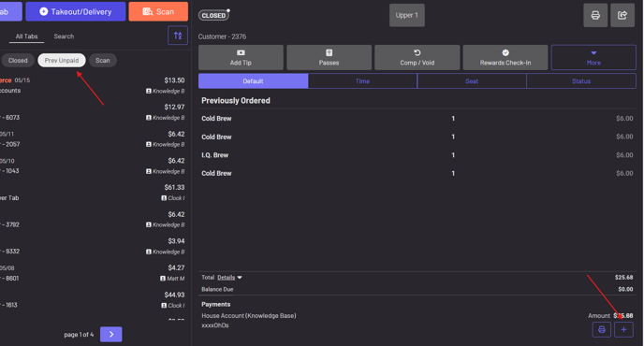Click the Takeout/Delivery button
Screen dimensions: 644x346
coord(76,11)
